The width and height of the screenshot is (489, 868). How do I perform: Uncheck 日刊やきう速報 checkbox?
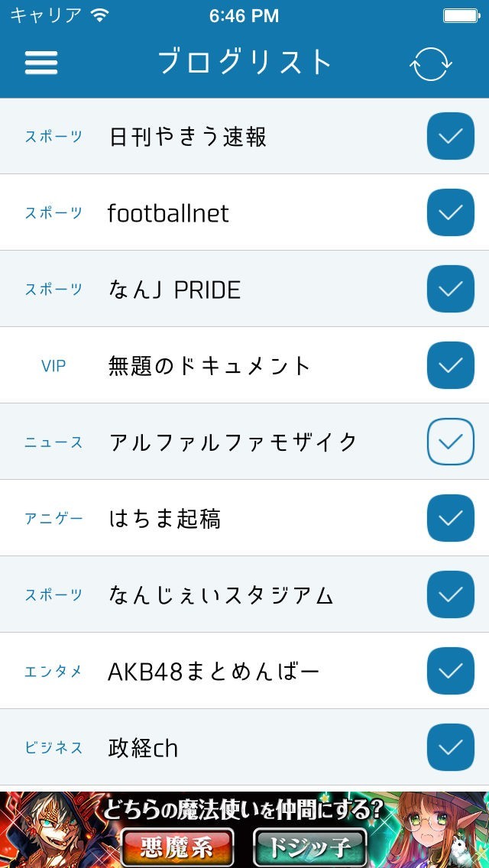(x=450, y=136)
